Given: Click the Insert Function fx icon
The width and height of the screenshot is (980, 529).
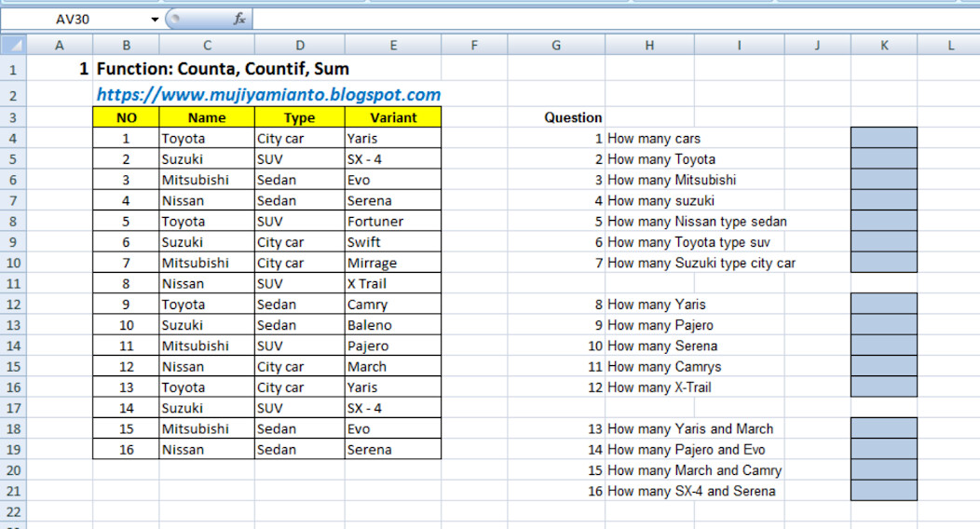Looking at the screenshot, I should click(x=239, y=19).
